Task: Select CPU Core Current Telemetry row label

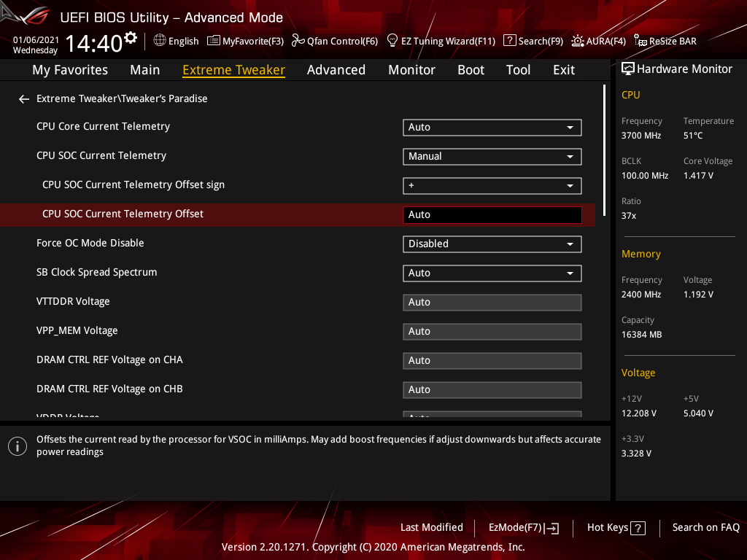Action: tap(103, 126)
